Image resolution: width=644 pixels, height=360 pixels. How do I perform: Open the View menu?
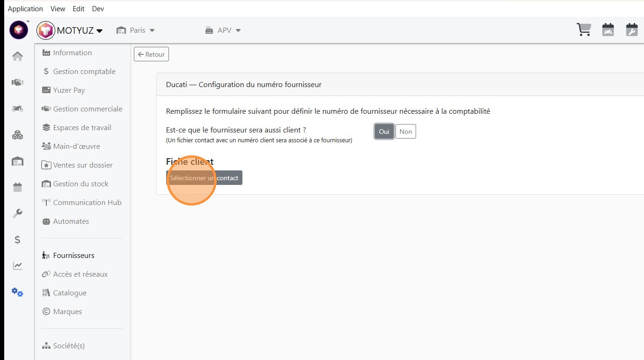coord(58,9)
